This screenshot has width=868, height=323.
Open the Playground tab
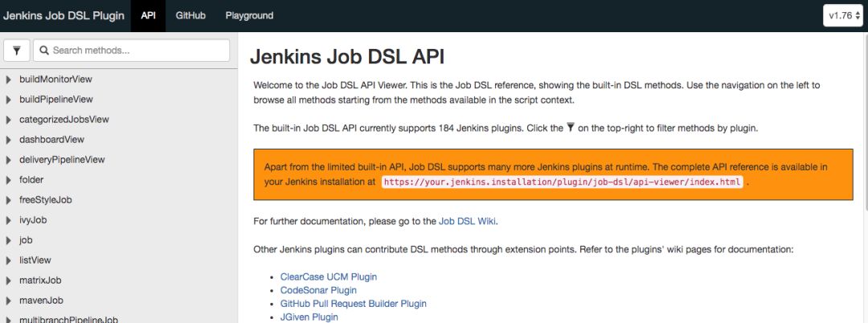pos(249,15)
